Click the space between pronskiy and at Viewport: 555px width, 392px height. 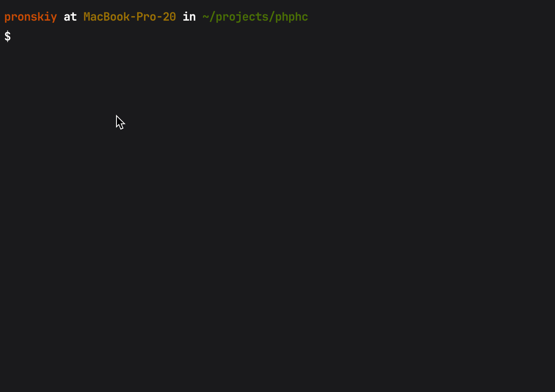pos(60,17)
